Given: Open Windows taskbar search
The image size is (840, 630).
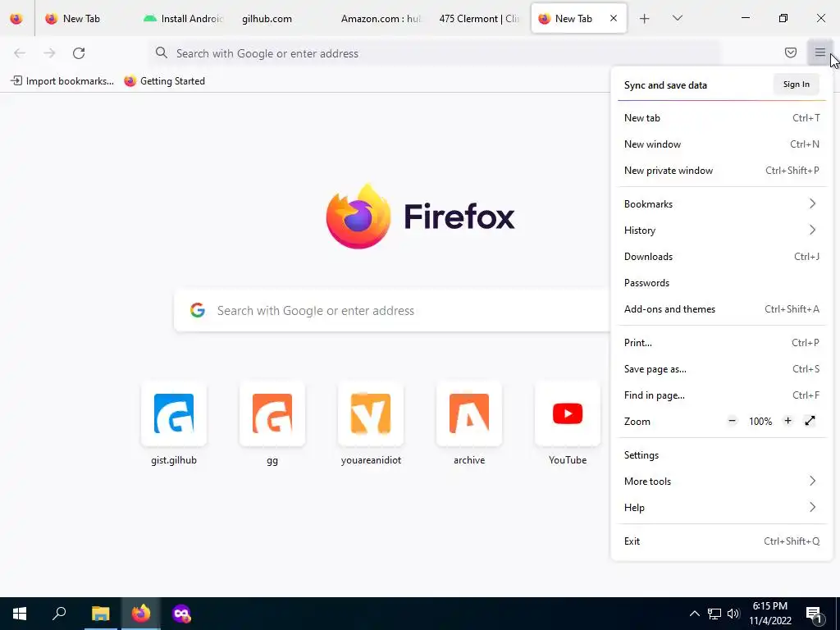Looking at the screenshot, I should click(x=59, y=614).
